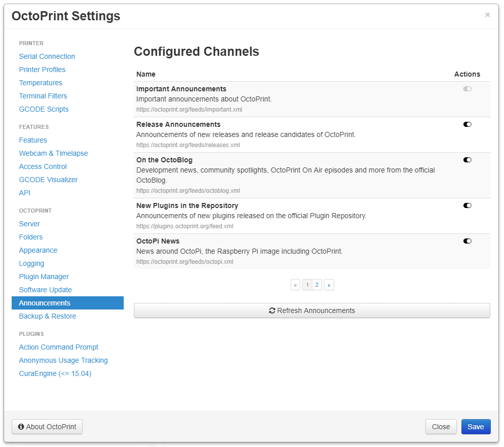
Task: Go to Webcam & Timelapse settings
Action: click(x=53, y=153)
